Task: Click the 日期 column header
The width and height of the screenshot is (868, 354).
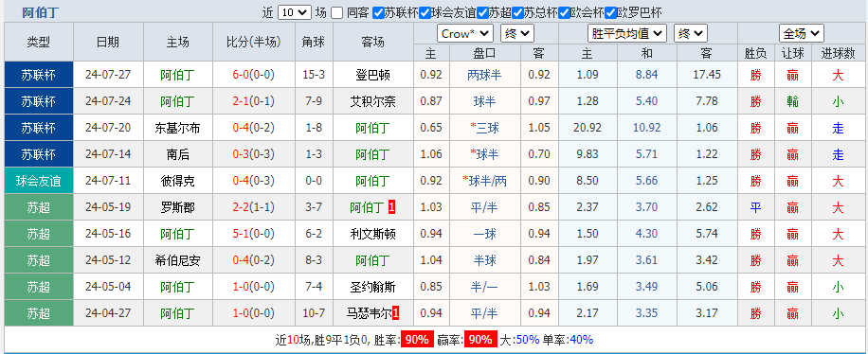Action: point(108,42)
